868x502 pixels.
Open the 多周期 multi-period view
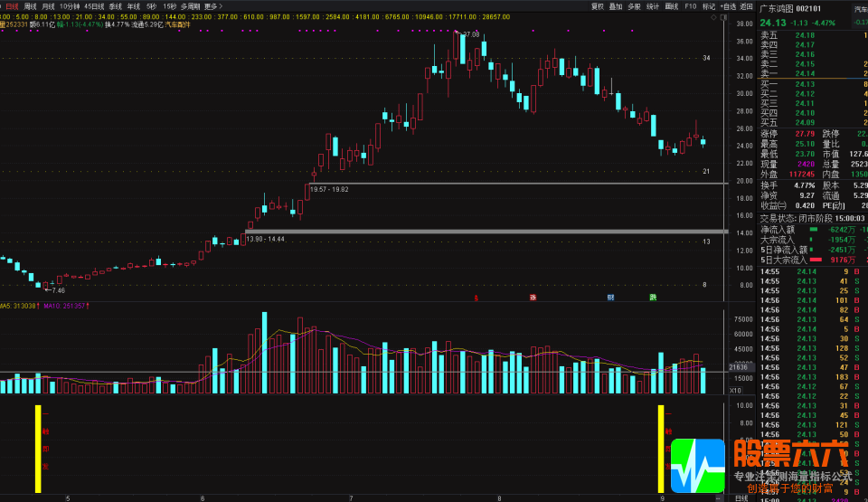click(x=190, y=5)
